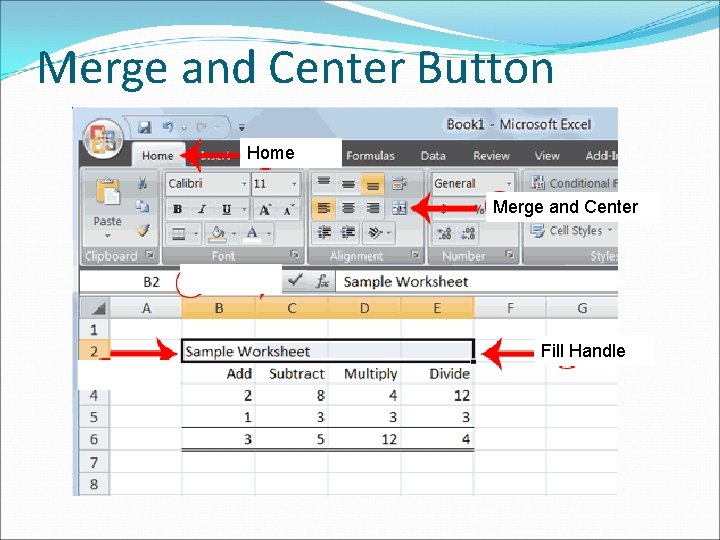Switch to the Data tab
Screen dimensions: 720x540
(433, 156)
